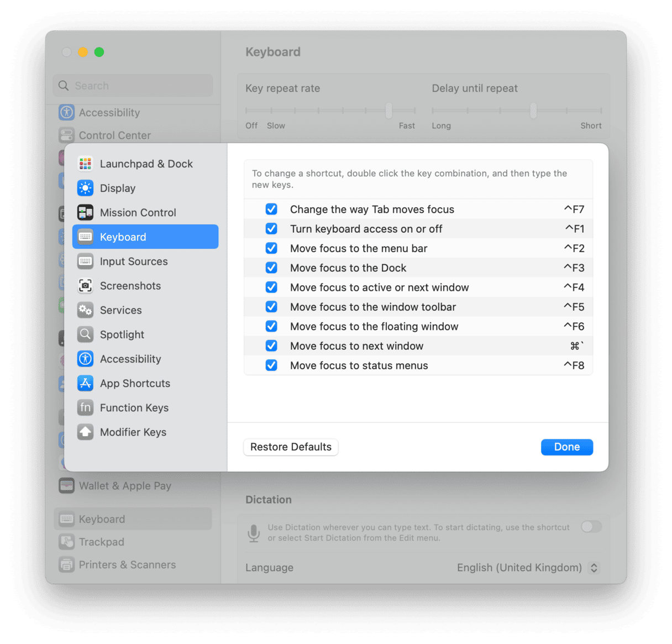Click the Key repeat rate slider knob
This screenshot has height=644, width=672.
click(389, 111)
